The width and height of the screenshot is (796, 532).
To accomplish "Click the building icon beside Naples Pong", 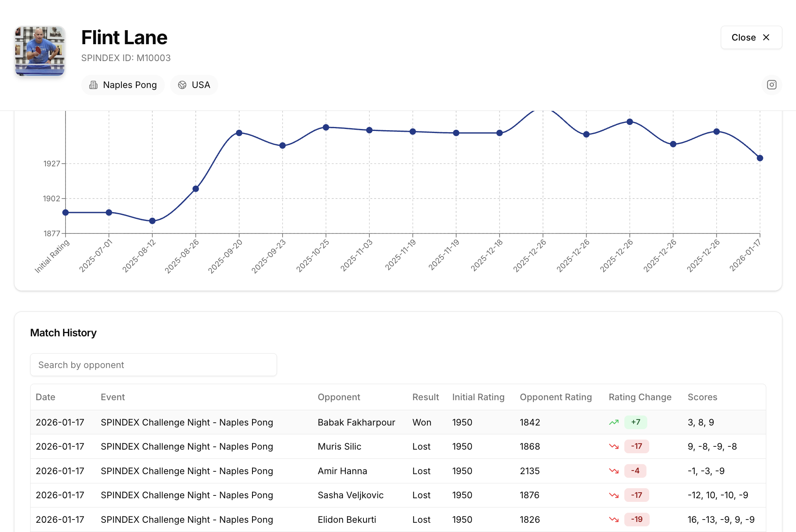I will coord(93,85).
